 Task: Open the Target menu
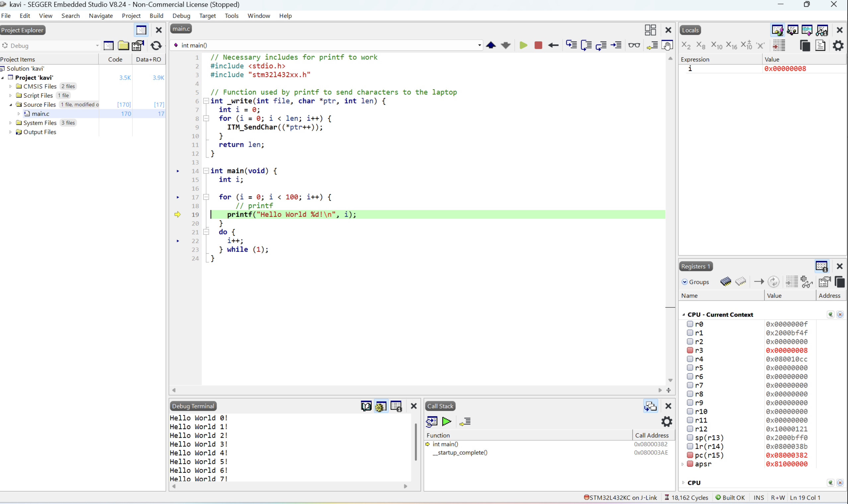207,16
